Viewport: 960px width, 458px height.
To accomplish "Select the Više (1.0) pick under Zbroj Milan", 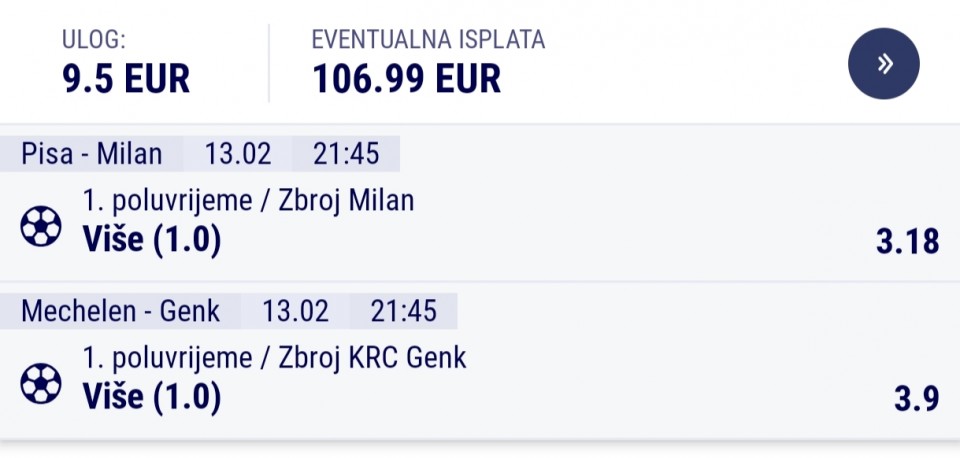I will click(x=152, y=239).
